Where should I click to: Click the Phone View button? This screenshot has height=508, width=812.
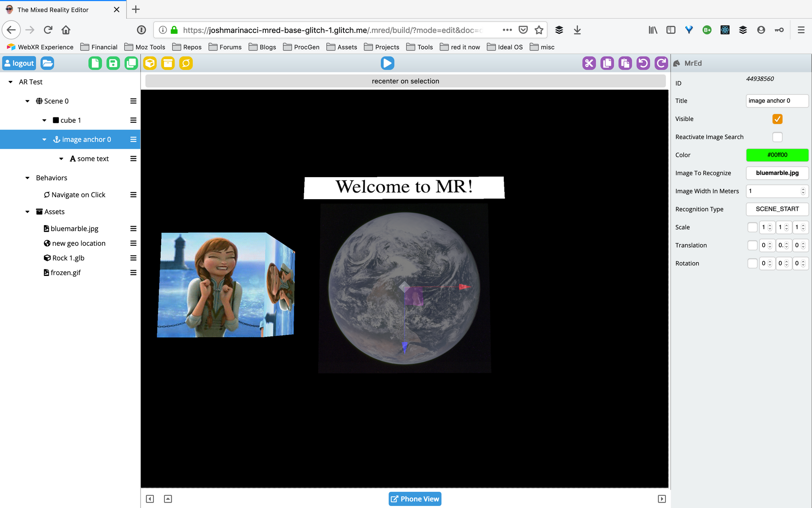pyautogui.click(x=415, y=499)
